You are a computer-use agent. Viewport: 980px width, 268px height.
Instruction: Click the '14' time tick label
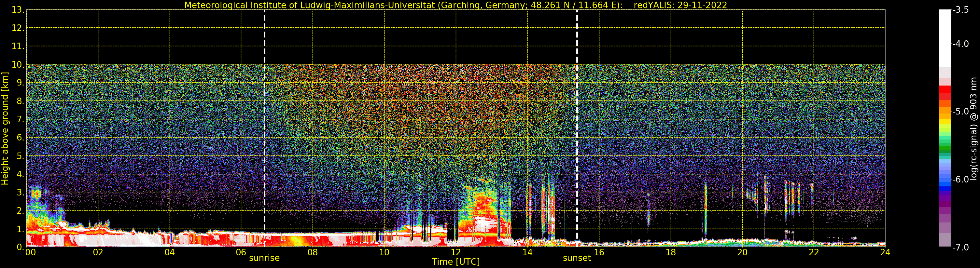[x=527, y=252]
